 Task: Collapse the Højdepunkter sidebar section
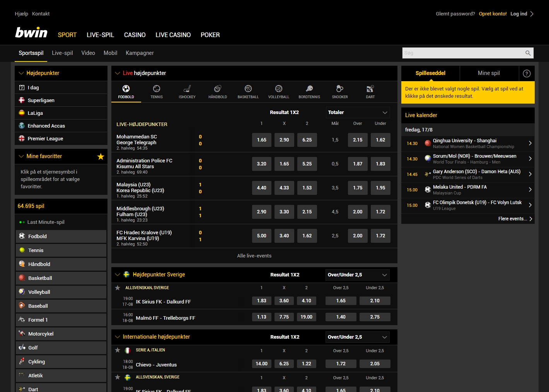(x=21, y=73)
